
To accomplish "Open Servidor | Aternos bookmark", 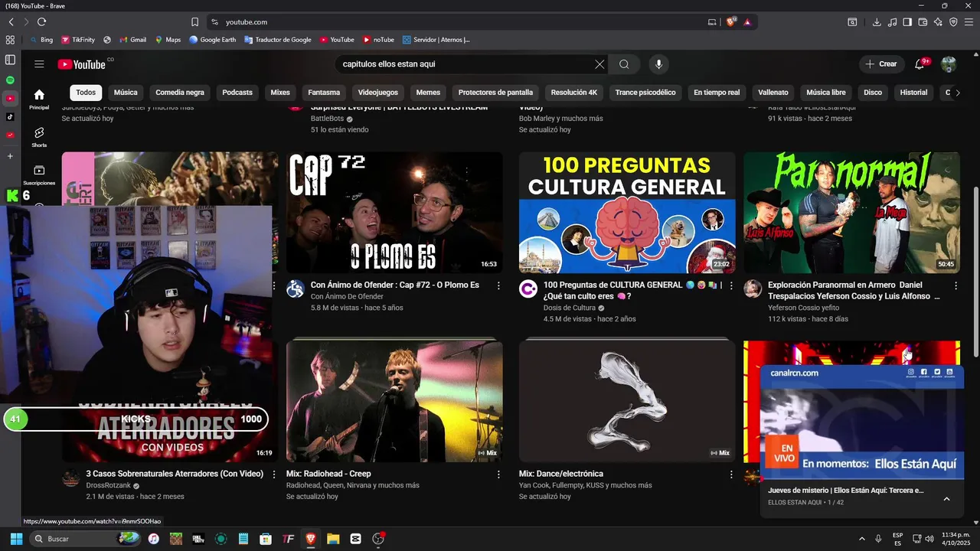I will [x=436, y=40].
